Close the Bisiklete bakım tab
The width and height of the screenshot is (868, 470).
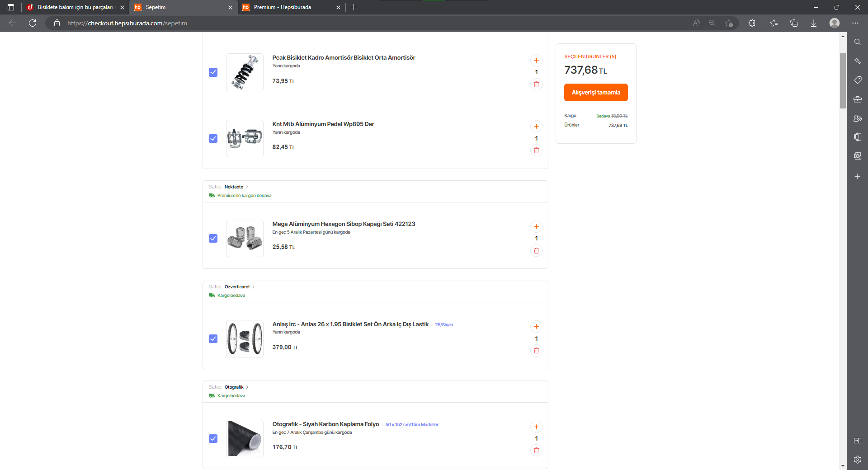pyautogui.click(x=122, y=7)
